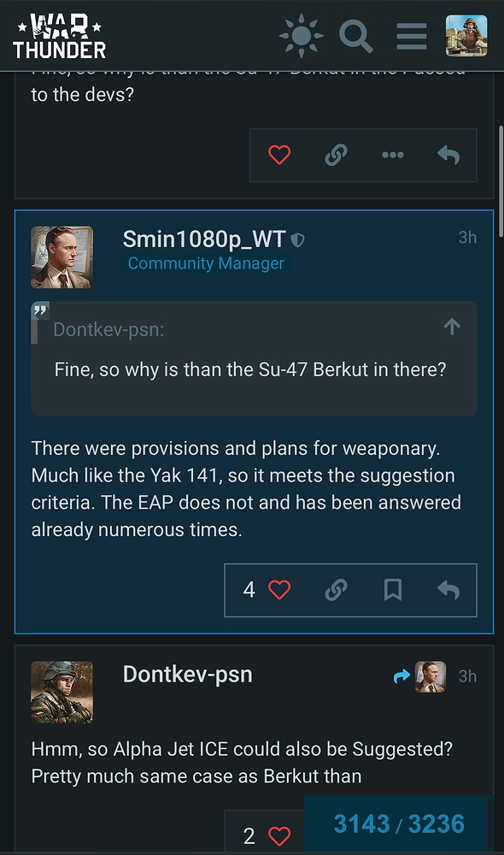Bookmark Smin1080p_WT's post
The width and height of the screenshot is (504, 855).
pos(393,590)
